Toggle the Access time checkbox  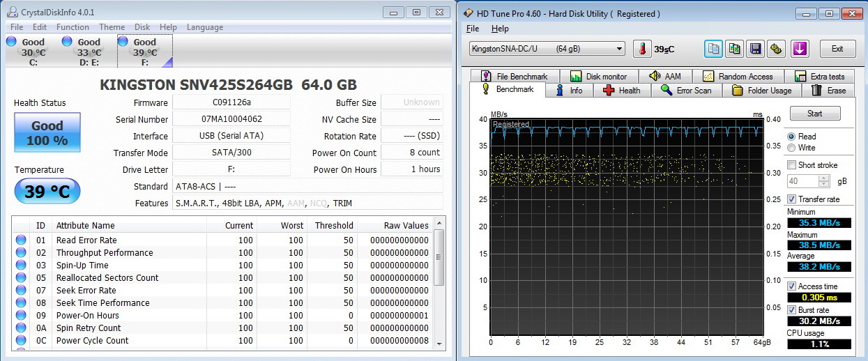pyautogui.click(x=791, y=286)
